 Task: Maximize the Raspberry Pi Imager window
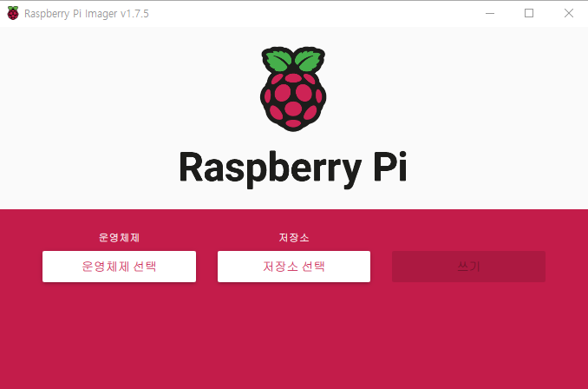tap(529, 14)
